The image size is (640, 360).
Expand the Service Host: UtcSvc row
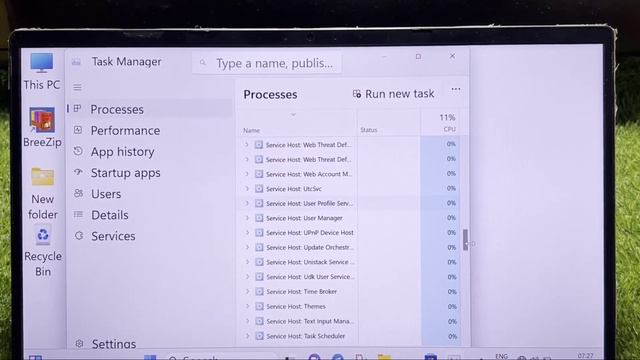247,189
